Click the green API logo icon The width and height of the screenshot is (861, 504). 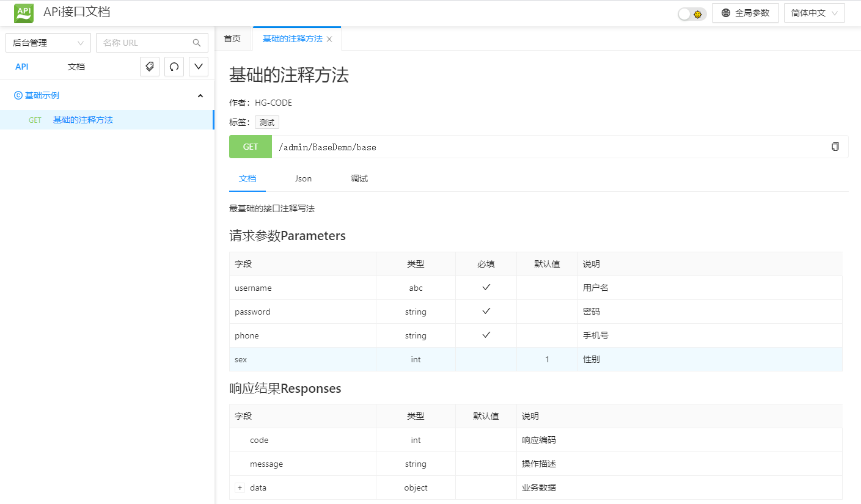point(24,13)
